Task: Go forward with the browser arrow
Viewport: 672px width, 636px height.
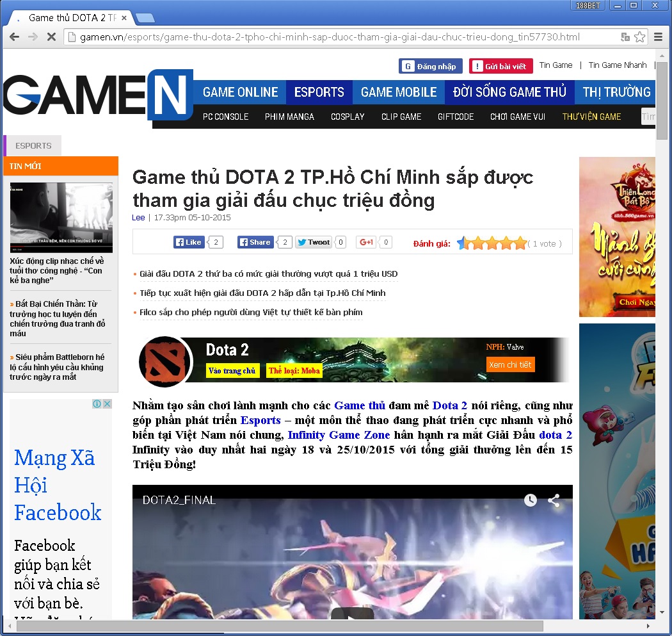Action: pos(33,37)
